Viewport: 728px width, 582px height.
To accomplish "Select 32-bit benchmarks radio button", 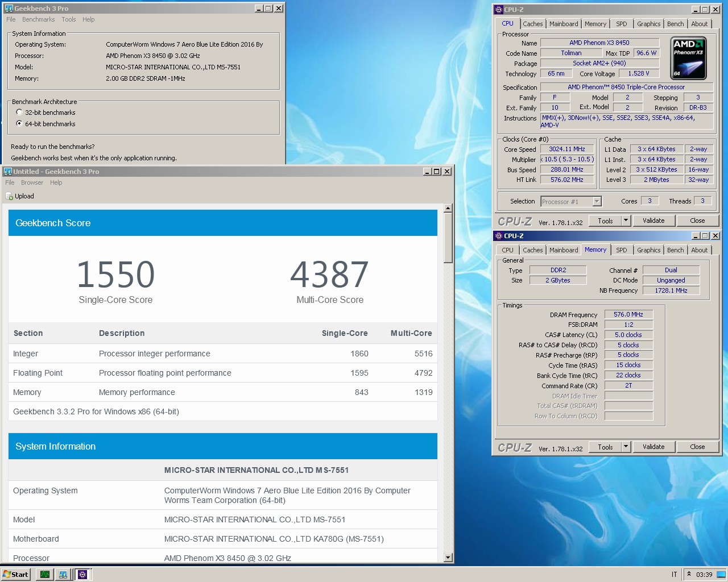I will 19,112.
